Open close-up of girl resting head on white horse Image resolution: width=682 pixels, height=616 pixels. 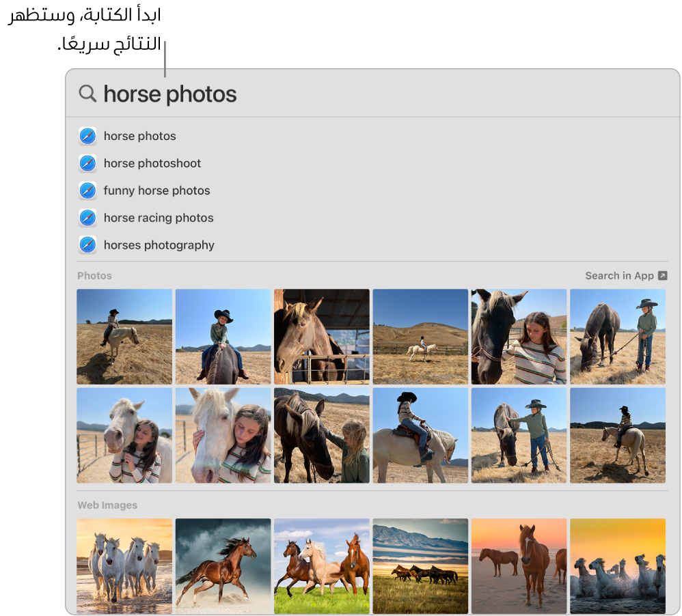223,436
